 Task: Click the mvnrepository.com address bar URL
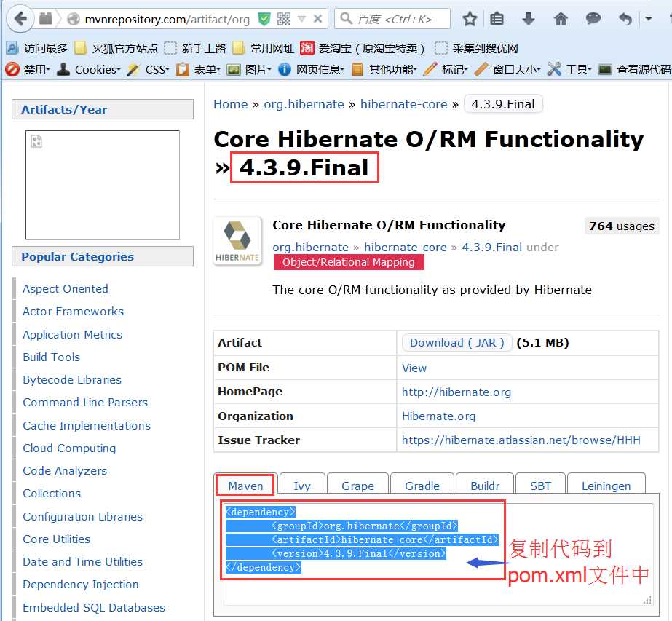[x=167, y=19]
